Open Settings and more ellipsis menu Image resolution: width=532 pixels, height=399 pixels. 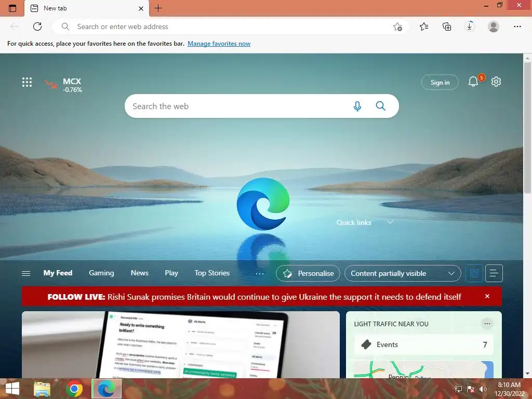coord(517,26)
